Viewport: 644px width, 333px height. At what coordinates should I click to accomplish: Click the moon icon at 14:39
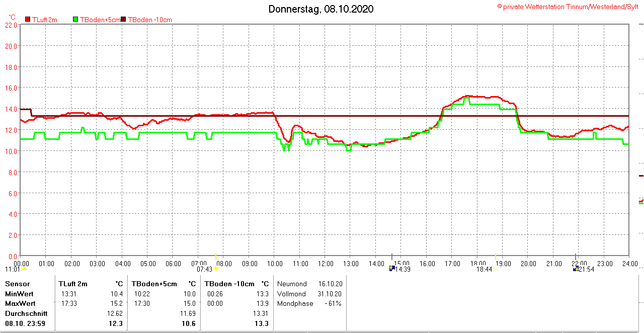[392, 269]
